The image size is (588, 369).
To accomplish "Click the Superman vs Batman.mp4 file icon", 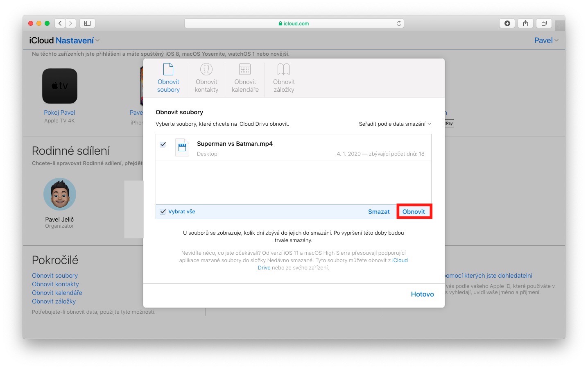I will (182, 147).
